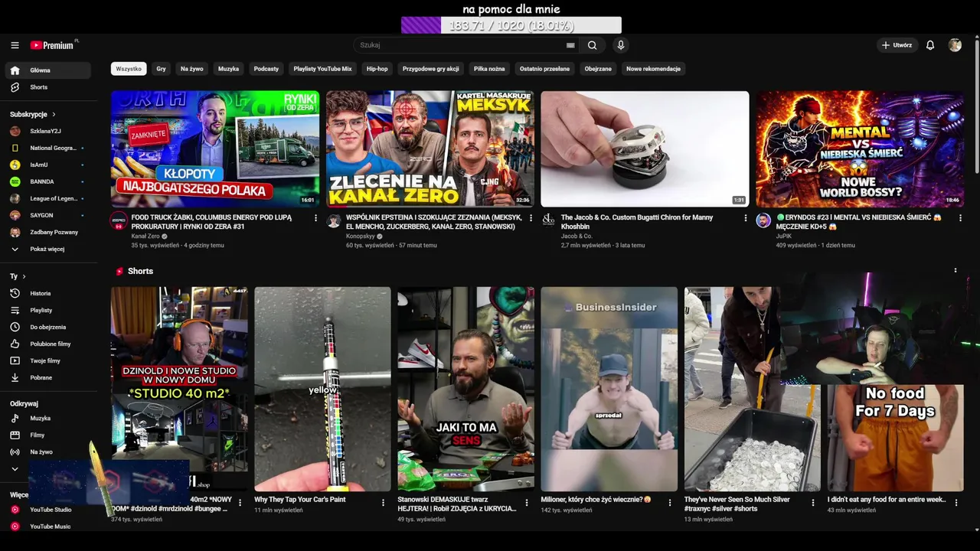Select the Na żywo filter chip
980x551 pixels.
192,69
